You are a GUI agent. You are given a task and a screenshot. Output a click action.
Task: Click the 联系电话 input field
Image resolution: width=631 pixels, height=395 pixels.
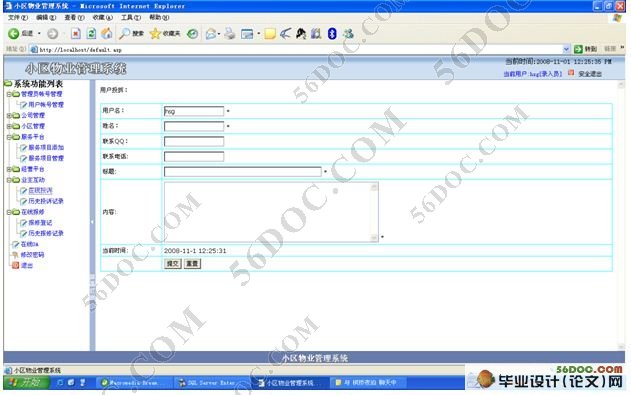[194, 156]
